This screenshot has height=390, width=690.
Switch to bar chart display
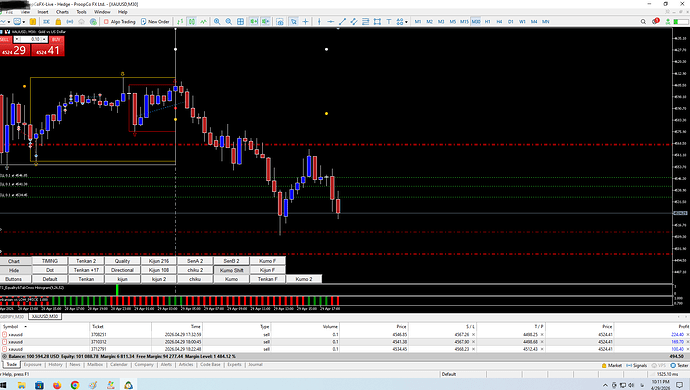pyautogui.click(x=180, y=22)
